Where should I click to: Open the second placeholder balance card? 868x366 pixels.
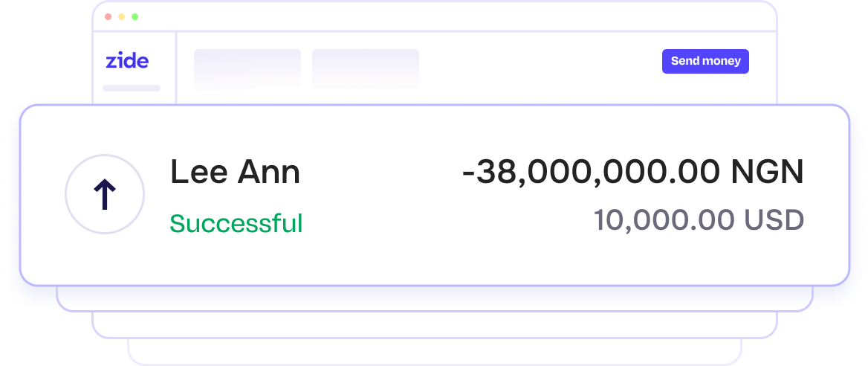pyautogui.click(x=366, y=69)
